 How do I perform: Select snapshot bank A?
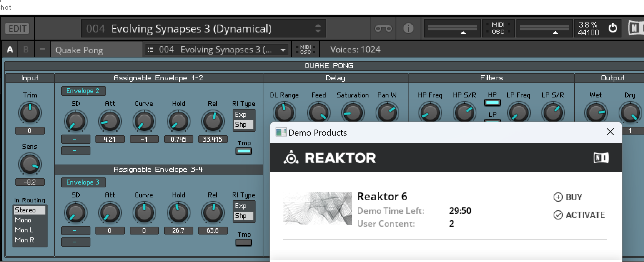10,50
